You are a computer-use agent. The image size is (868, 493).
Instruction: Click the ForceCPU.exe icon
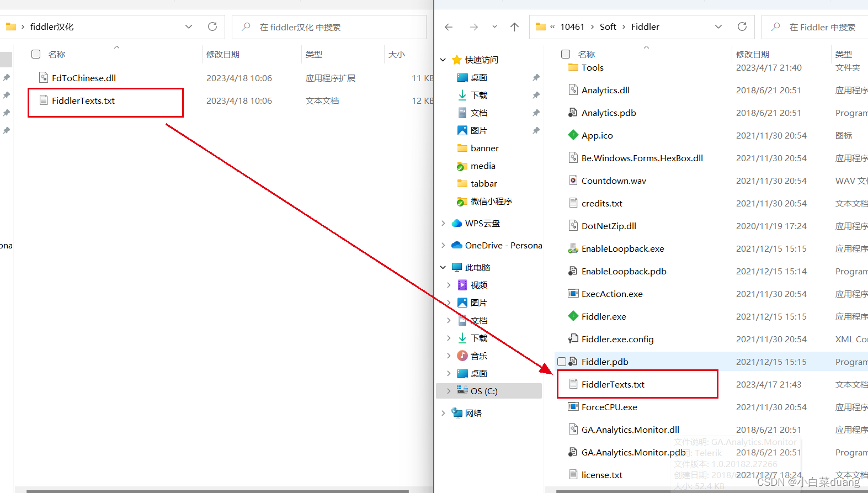pyautogui.click(x=573, y=407)
